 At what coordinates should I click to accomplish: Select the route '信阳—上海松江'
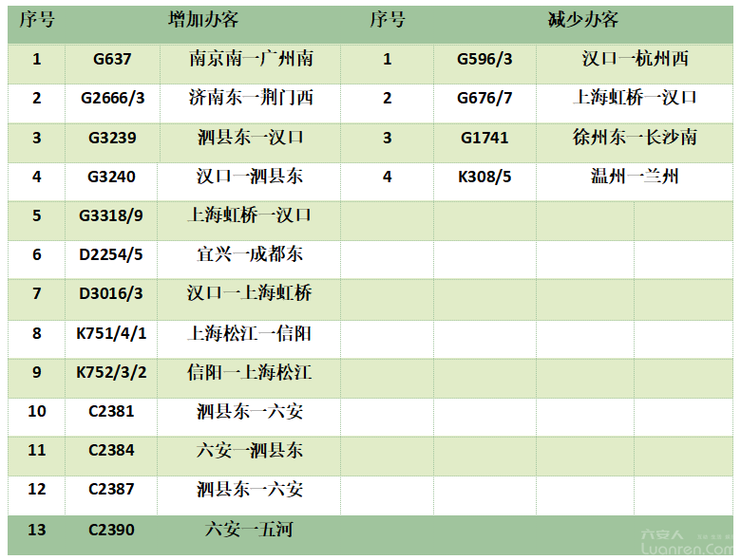pos(250,373)
